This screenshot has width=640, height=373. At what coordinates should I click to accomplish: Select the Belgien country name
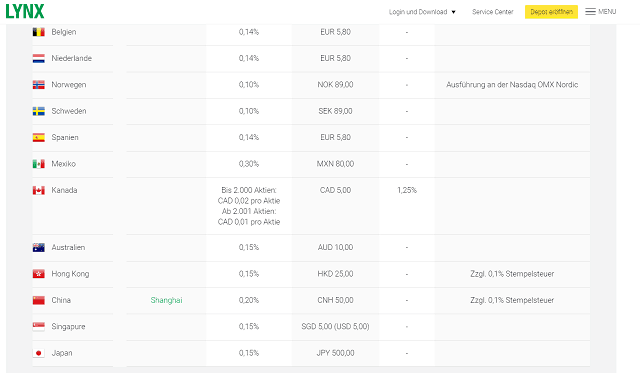pos(64,32)
